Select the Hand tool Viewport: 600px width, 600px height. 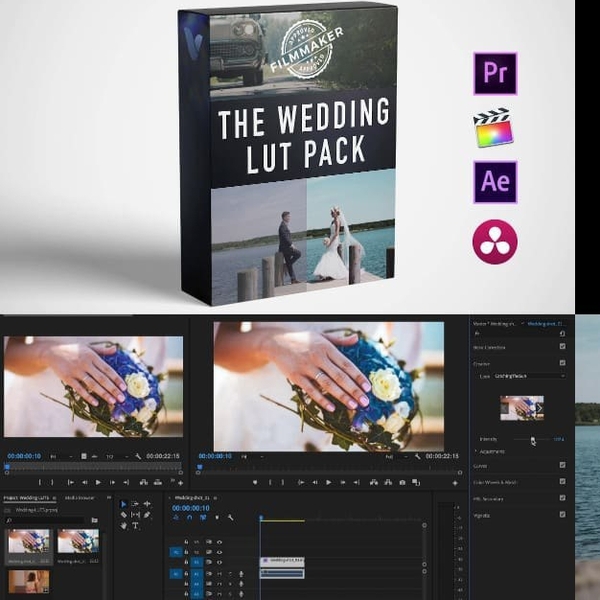123,526
